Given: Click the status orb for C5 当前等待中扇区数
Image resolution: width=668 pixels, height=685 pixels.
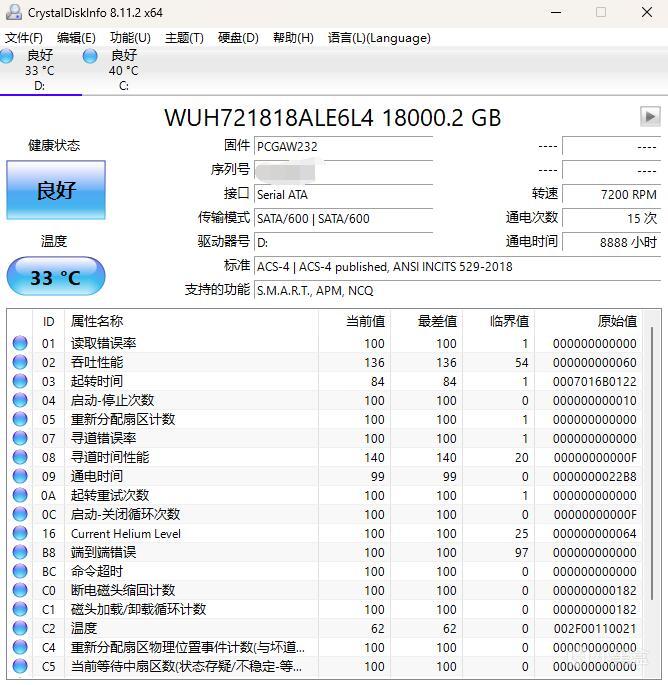Looking at the screenshot, I should tap(20, 666).
